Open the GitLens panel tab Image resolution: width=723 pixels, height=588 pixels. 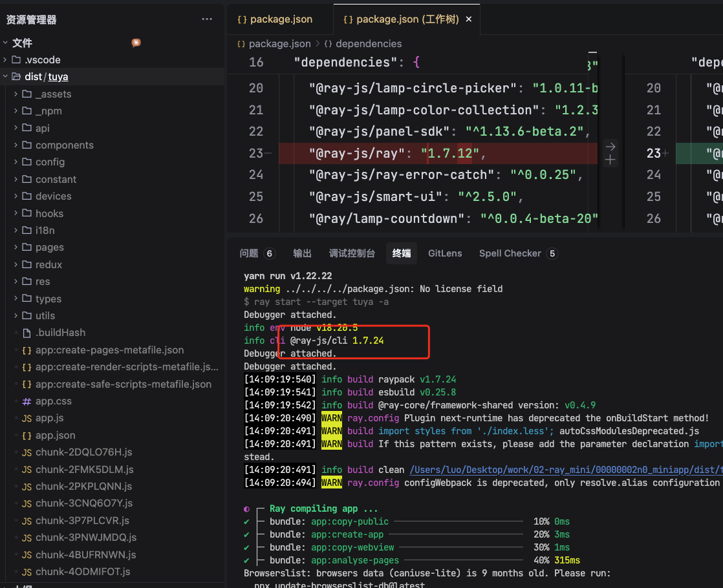[x=445, y=253]
